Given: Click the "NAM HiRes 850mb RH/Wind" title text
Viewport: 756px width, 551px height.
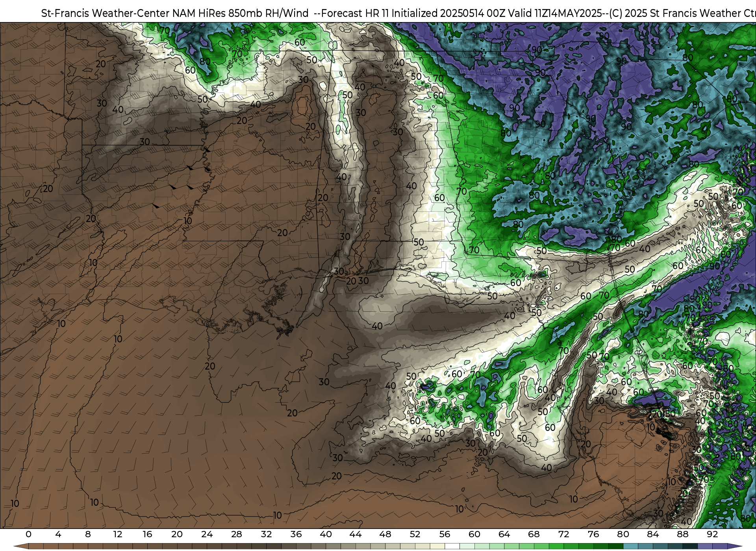Looking at the screenshot, I should tap(240, 13).
